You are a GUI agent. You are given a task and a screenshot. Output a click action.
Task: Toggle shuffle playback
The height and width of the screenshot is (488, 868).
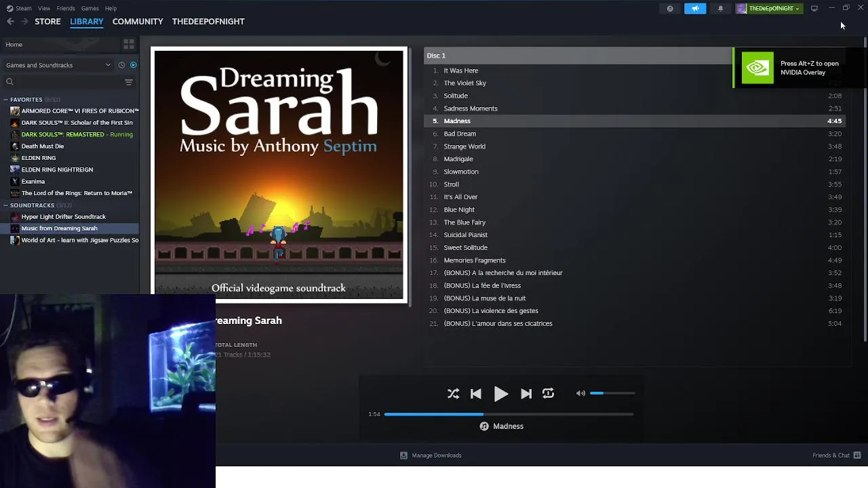point(453,394)
